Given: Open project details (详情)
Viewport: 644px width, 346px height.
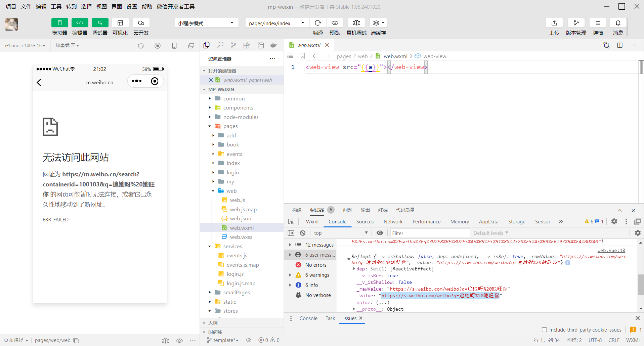Looking at the screenshot, I should (598, 23).
